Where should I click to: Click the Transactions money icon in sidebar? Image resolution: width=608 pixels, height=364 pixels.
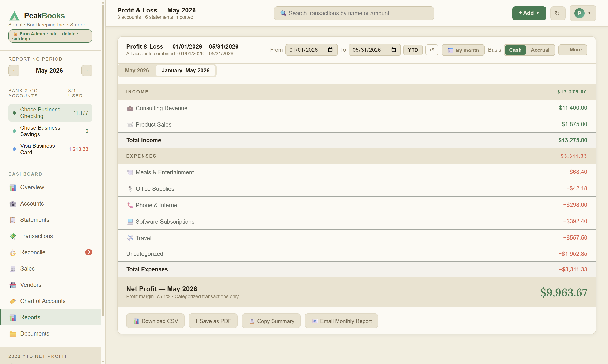(x=13, y=236)
